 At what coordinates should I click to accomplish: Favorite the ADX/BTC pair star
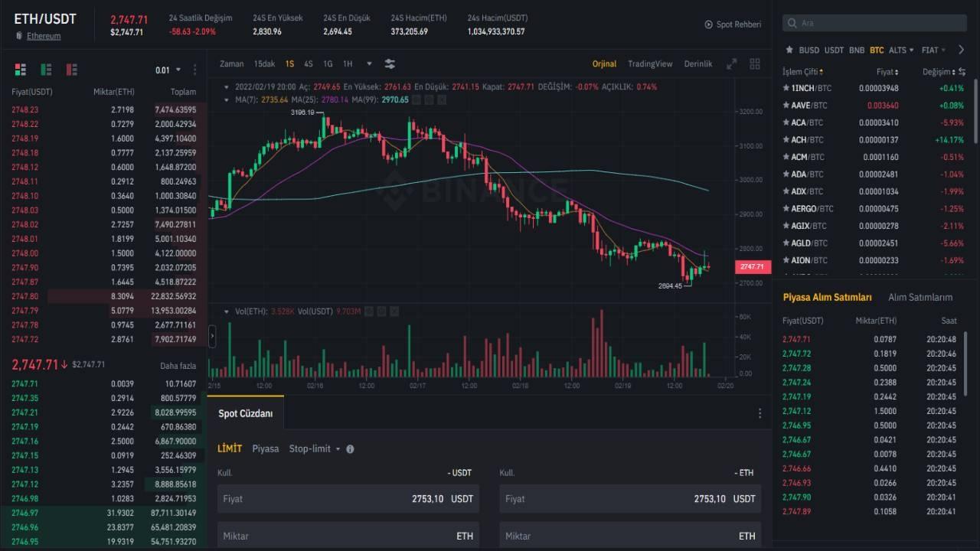[x=786, y=191]
